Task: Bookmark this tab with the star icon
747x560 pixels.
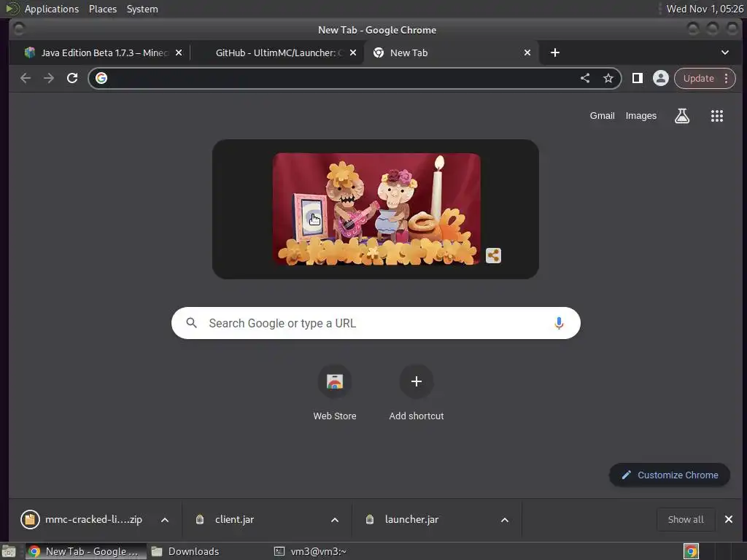Action: tap(608, 78)
